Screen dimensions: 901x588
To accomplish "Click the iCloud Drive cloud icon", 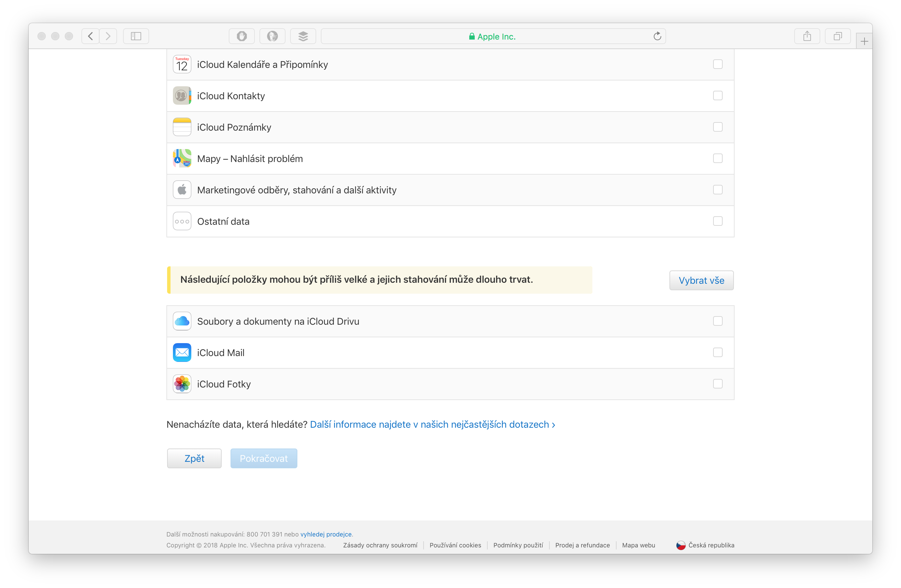I will tap(182, 321).
